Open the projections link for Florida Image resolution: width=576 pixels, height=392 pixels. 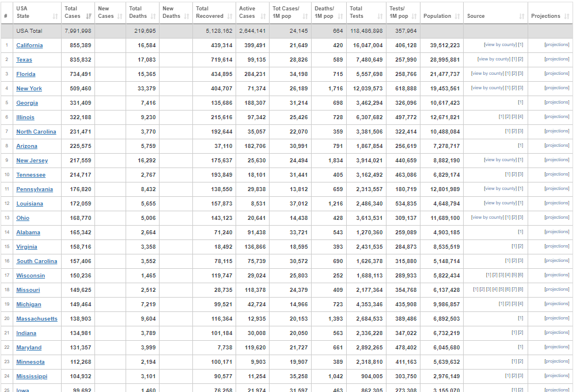[556, 74]
